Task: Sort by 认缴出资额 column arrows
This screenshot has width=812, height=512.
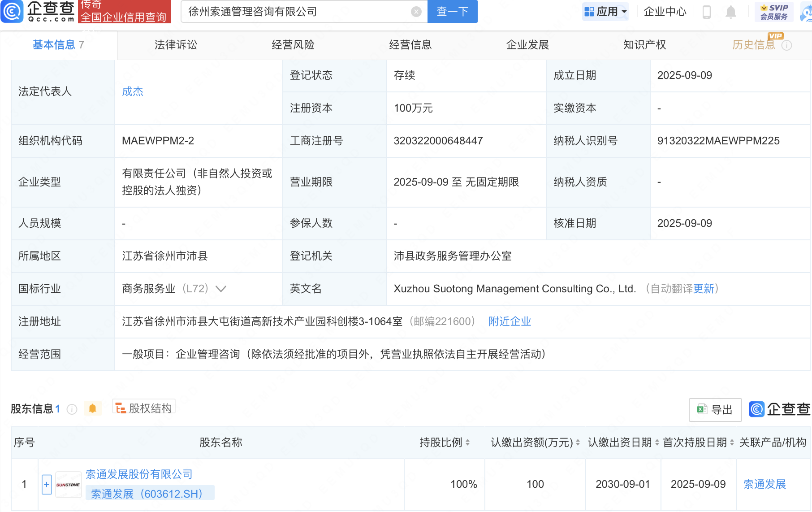Action: coord(578,443)
